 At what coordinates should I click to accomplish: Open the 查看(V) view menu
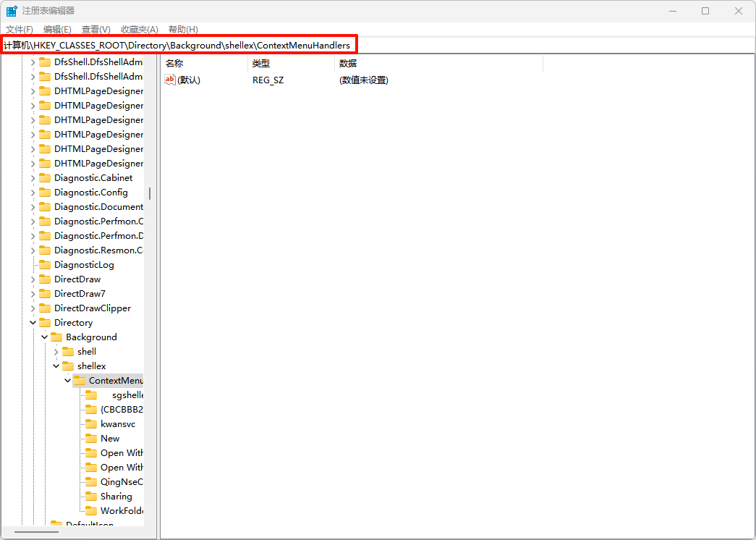pos(95,29)
